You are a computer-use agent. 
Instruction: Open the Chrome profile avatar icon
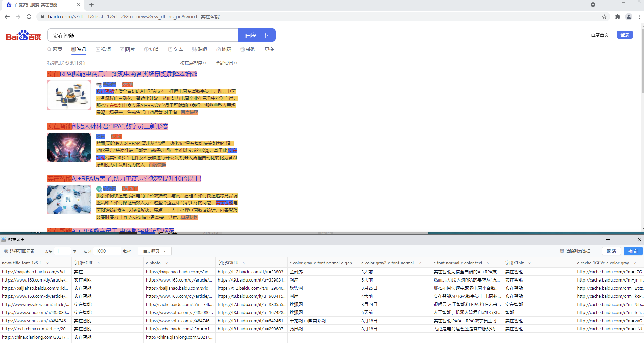pyautogui.click(x=629, y=17)
